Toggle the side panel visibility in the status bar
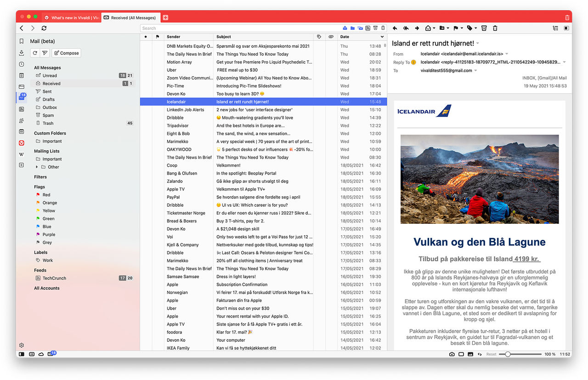The width and height of the screenshot is (588, 380). point(22,354)
